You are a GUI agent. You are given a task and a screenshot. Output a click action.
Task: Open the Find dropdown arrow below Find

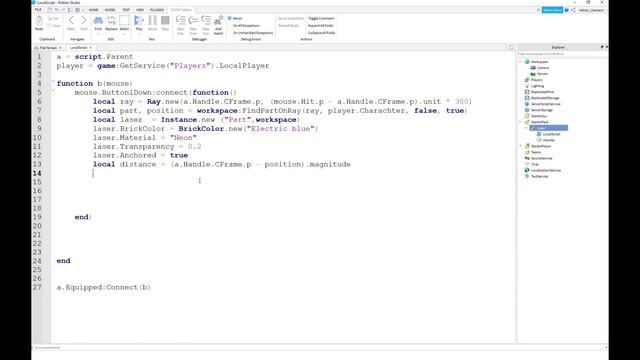click(98, 33)
